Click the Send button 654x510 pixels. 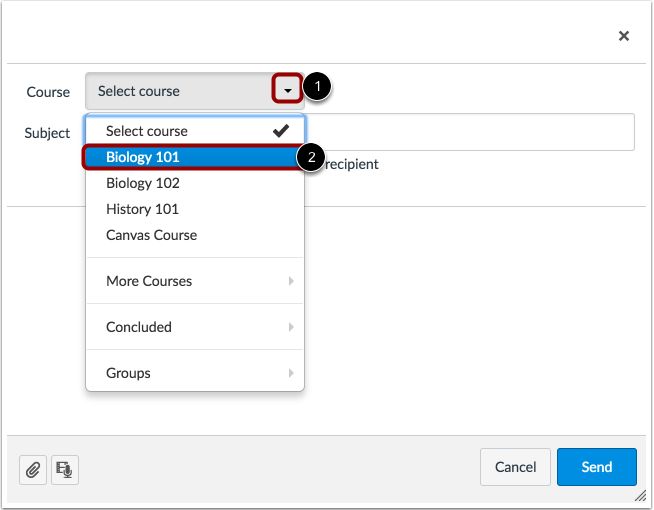(x=596, y=467)
